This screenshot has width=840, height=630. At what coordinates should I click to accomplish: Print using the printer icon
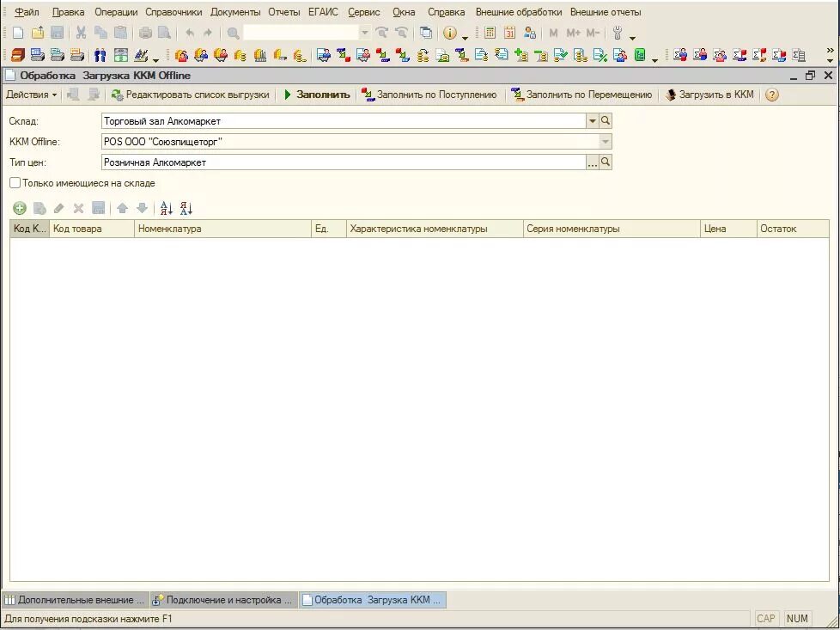[x=145, y=33]
